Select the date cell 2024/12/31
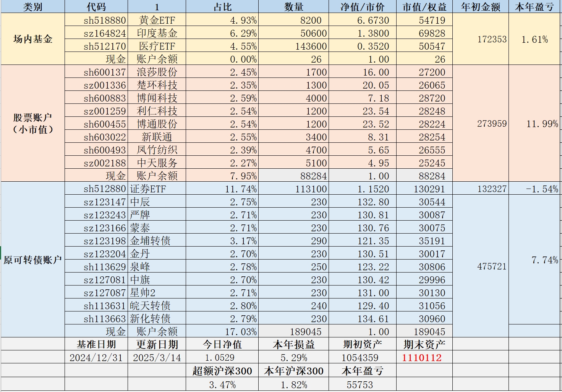The image size is (562, 392). pyautogui.click(x=96, y=358)
